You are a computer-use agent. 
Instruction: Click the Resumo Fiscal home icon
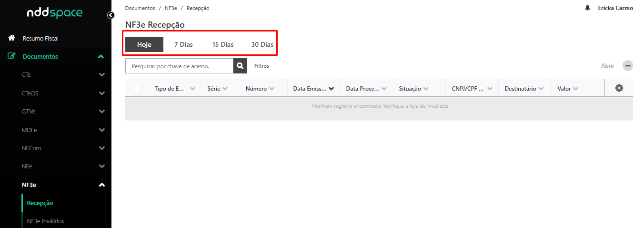point(12,38)
